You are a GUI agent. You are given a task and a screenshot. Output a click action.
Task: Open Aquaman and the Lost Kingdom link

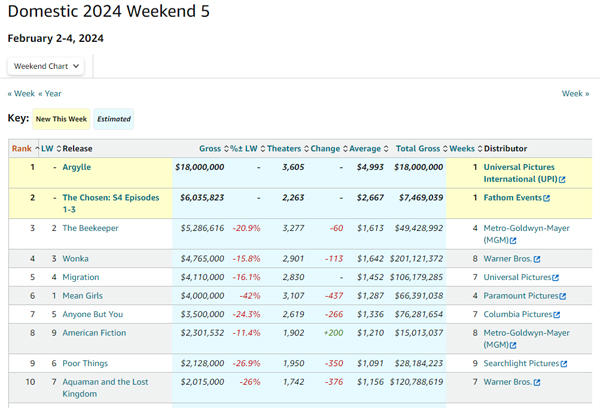pyautogui.click(x=105, y=388)
